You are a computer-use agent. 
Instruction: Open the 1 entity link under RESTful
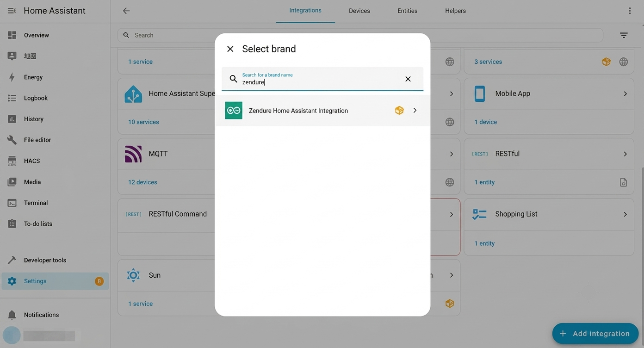point(484,182)
